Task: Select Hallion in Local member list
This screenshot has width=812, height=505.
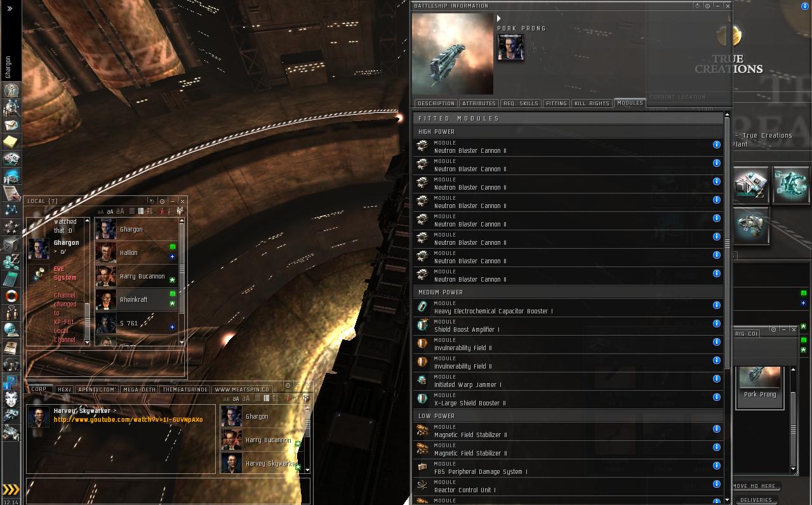Action: click(136, 253)
